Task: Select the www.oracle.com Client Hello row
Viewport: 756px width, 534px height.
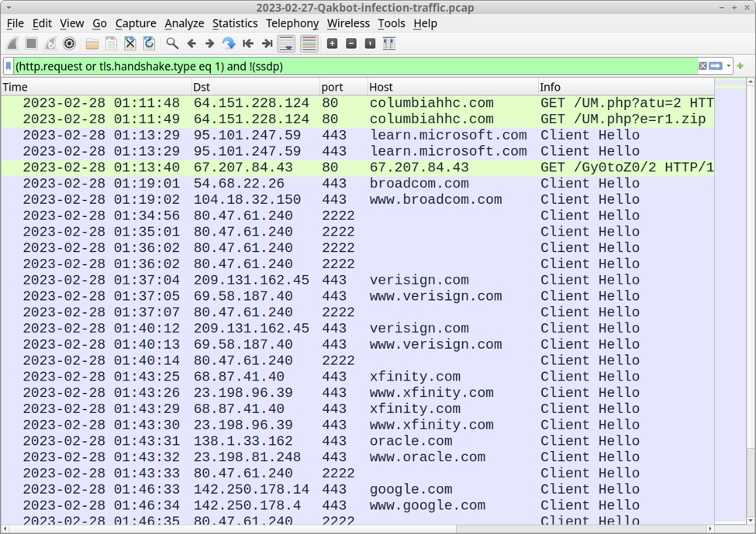Action: coord(357,457)
